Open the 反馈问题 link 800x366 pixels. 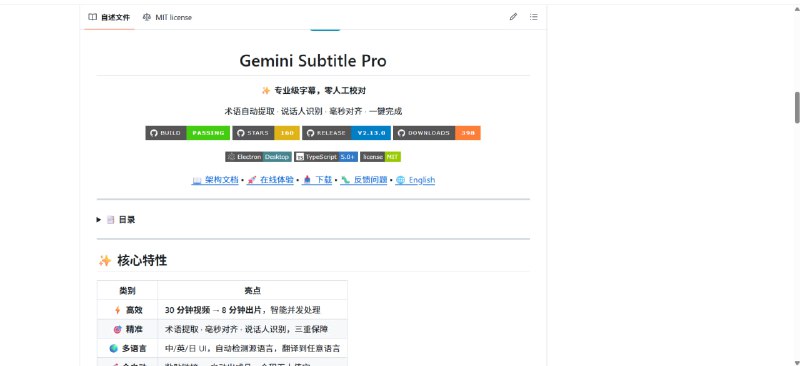click(x=364, y=180)
